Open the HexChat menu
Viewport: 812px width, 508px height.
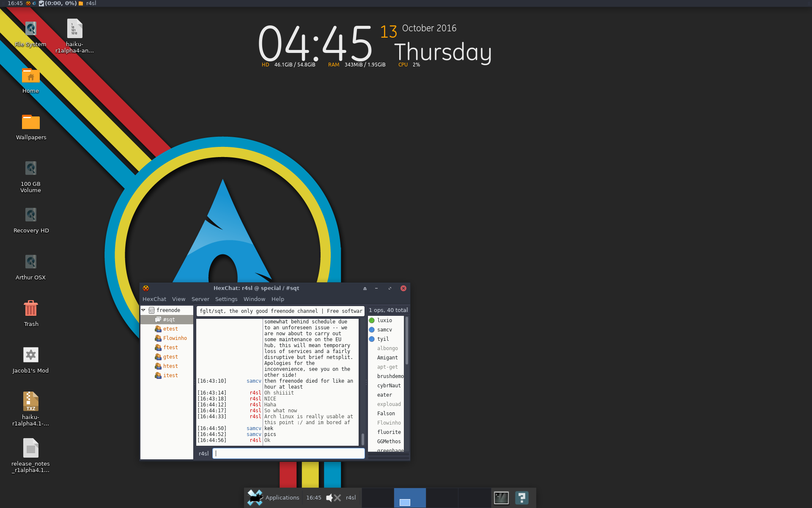[154, 299]
